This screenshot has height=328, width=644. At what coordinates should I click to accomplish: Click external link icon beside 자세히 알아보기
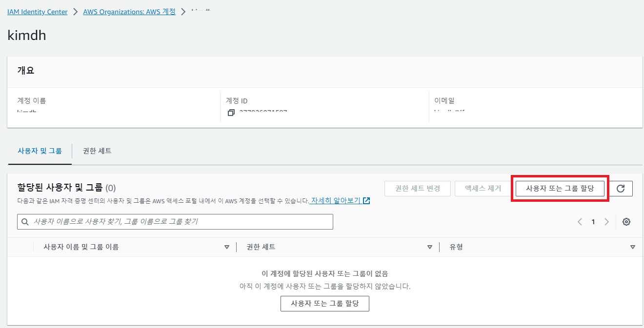(366, 201)
